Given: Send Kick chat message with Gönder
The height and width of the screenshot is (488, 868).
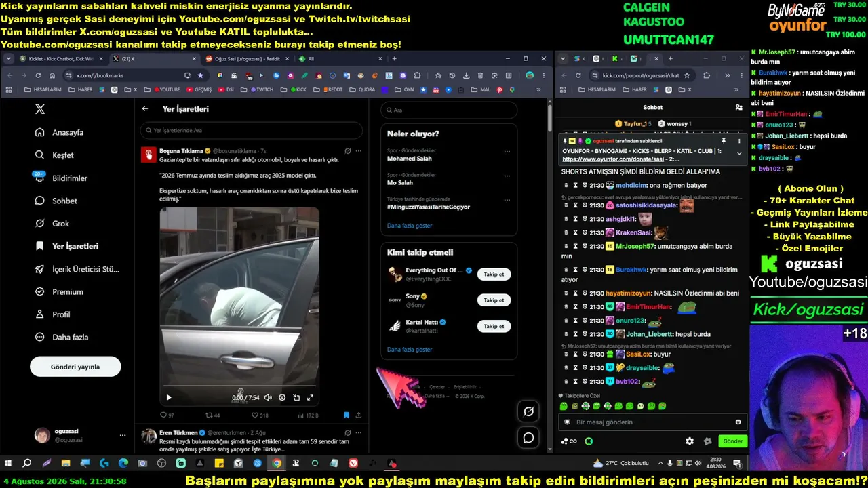Looking at the screenshot, I should coord(732,441).
